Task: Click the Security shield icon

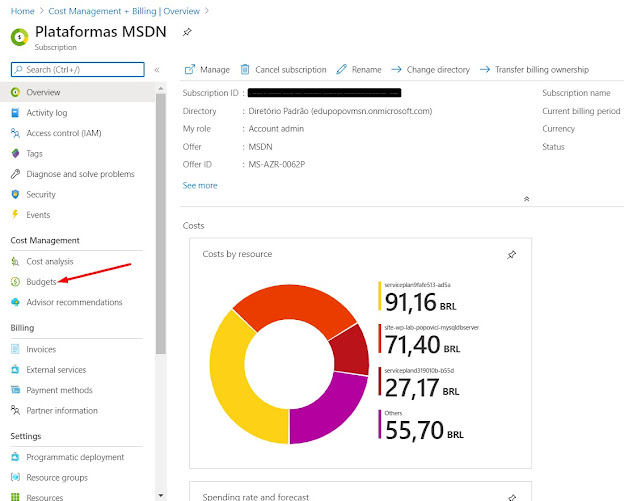Action: (15, 195)
